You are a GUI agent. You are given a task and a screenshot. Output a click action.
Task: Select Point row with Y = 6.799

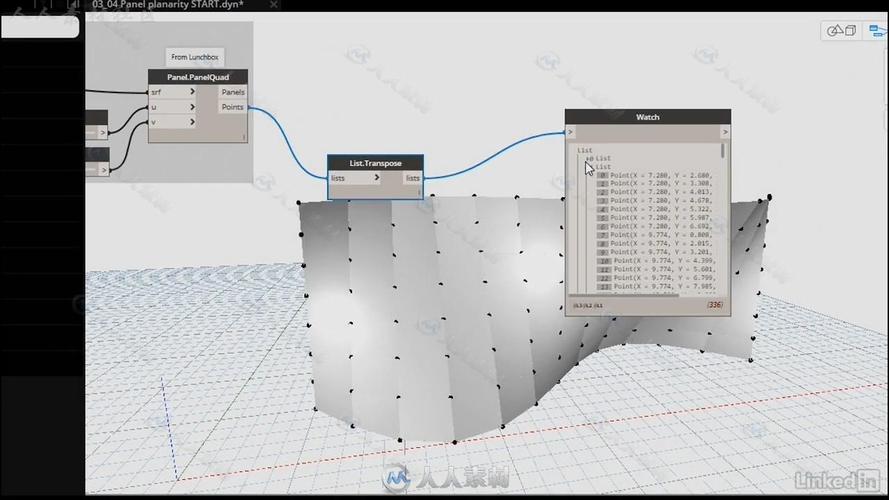[x=656, y=278]
